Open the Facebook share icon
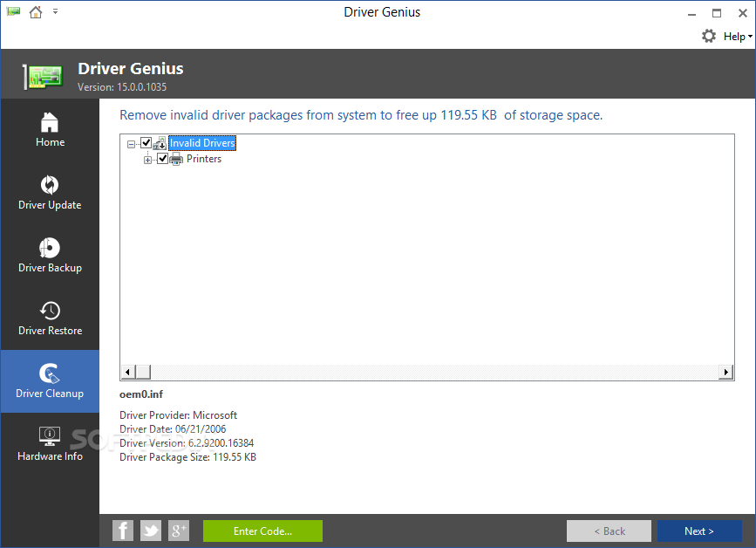Screen dimensions: 756x548 123,531
